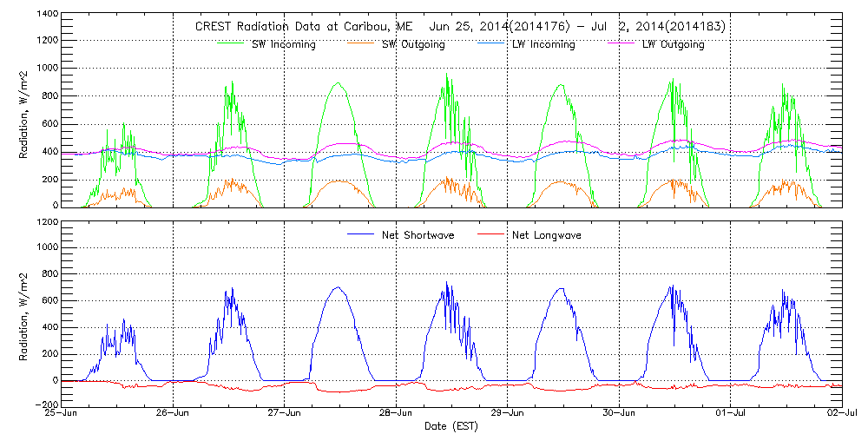The width and height of the screenshot is (868, 434).
Task: Click the -200 tick value on the lower y-axis
Action: [x=44, y=404]
